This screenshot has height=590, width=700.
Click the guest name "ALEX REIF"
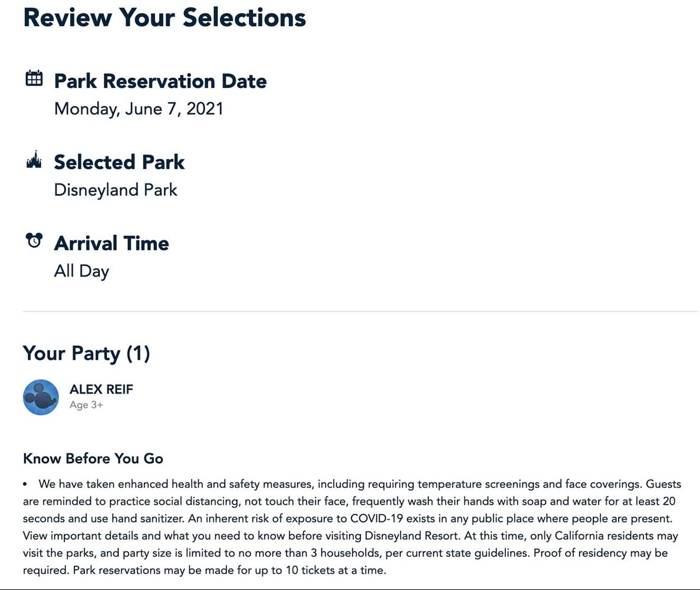click(101, 389)
